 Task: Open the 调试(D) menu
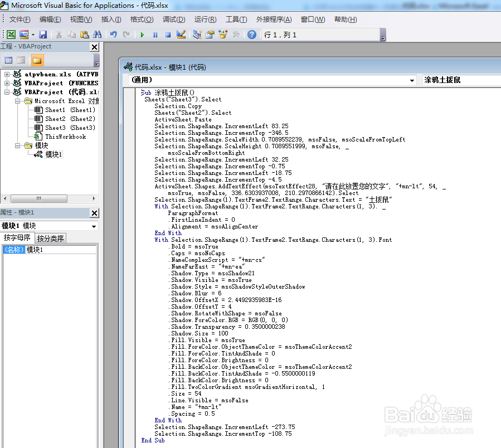174,20
